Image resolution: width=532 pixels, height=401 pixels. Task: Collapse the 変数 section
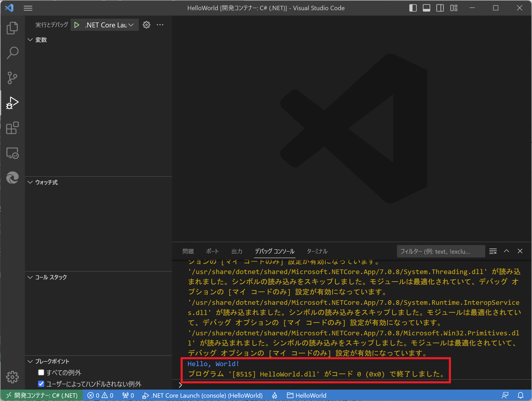(41, 40)
